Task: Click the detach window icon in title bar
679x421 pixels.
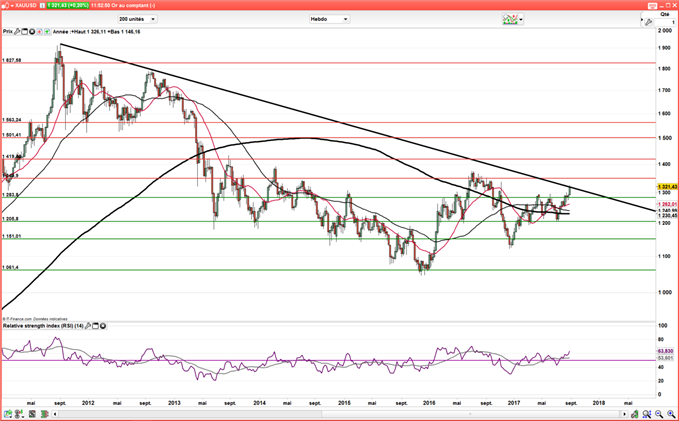Action: [652, 6]
